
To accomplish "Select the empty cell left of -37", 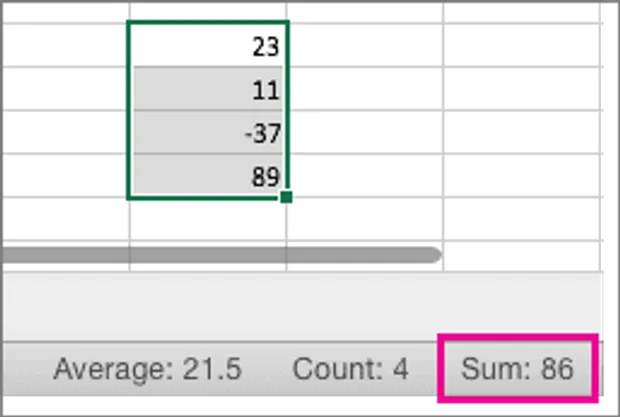I will tap(66, 132).
